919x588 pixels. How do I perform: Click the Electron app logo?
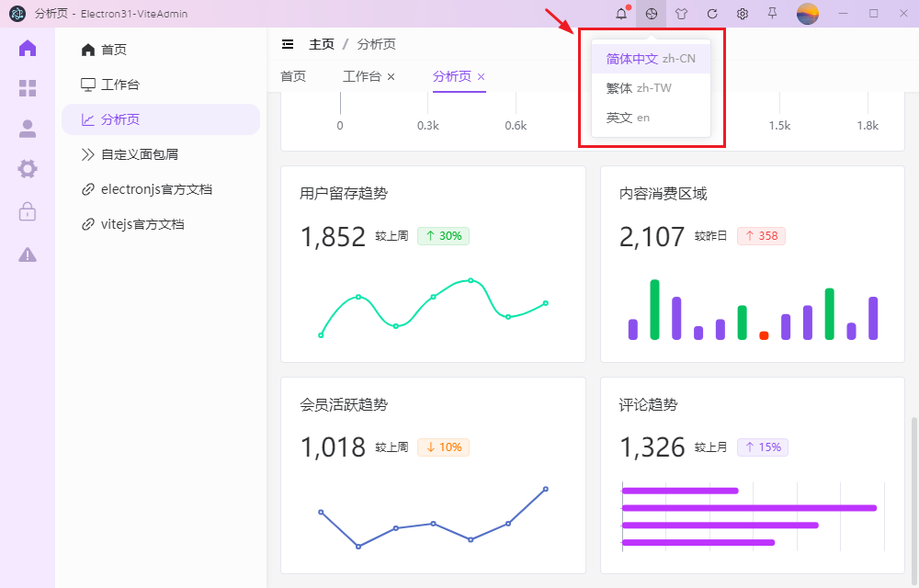[x=17, y=14]
